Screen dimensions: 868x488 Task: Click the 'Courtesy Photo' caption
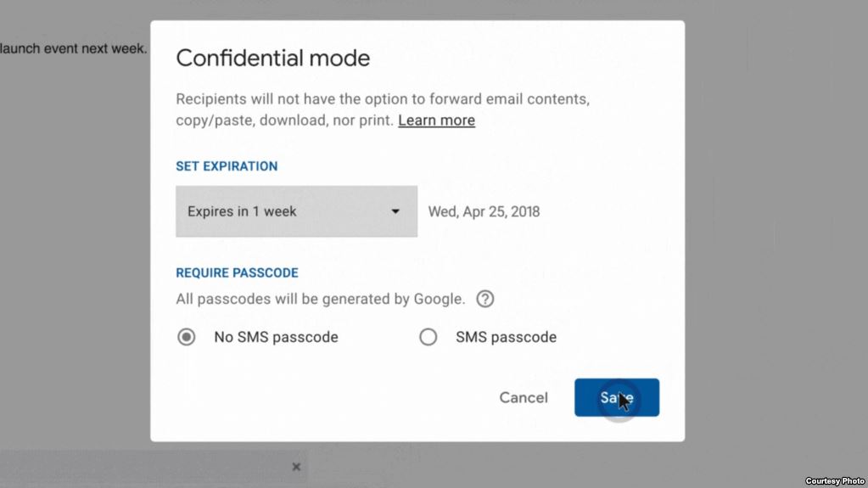[835, 481]
